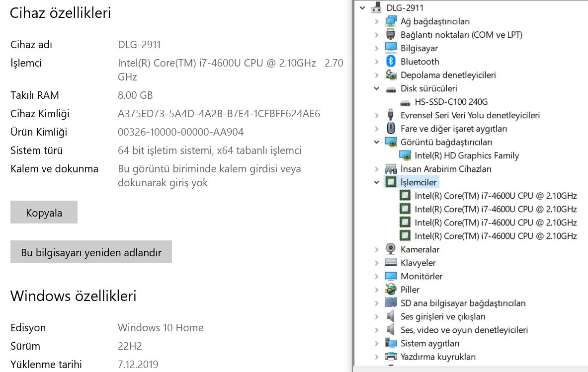Click the Ağ bağdaştırıcıları network icon
Viewport: 588px width, 372px height.
coord(391,21)
